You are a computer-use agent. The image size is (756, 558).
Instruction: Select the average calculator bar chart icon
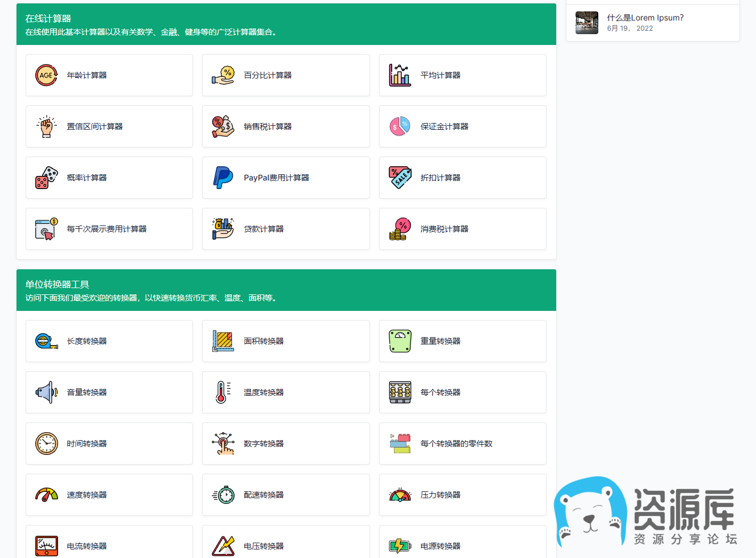click(400, 75)
